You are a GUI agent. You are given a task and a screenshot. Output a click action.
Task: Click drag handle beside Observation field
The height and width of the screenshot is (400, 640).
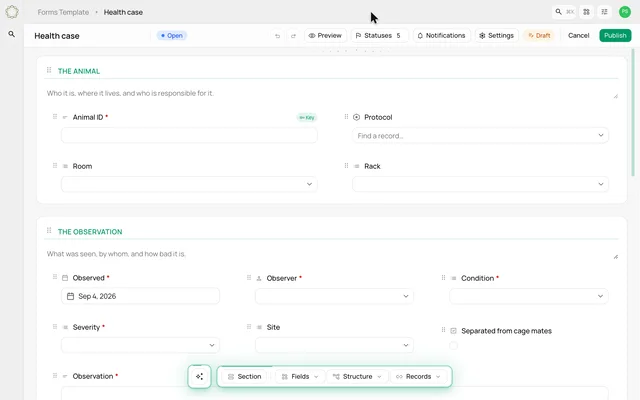click(55, 376)
